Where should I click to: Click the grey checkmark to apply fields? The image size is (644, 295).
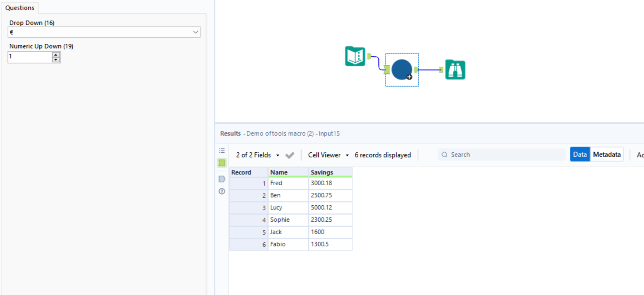(290, 155)
